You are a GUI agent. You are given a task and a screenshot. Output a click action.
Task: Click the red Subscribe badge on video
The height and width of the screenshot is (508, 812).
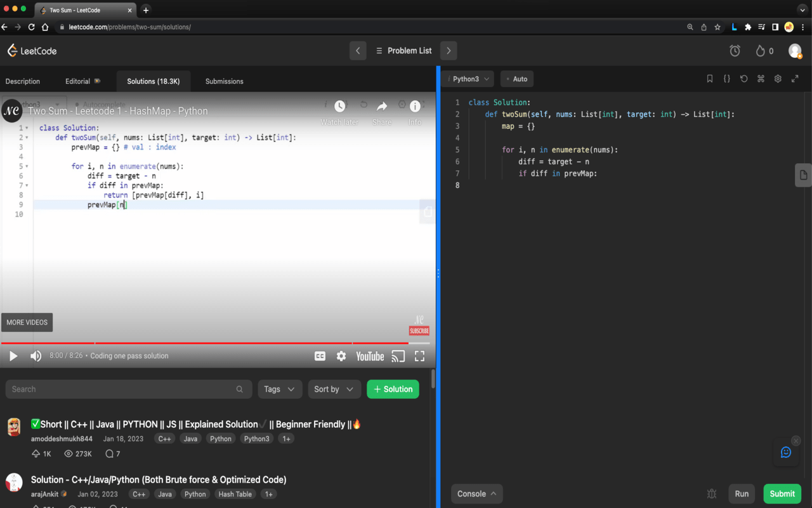(419, 331)
